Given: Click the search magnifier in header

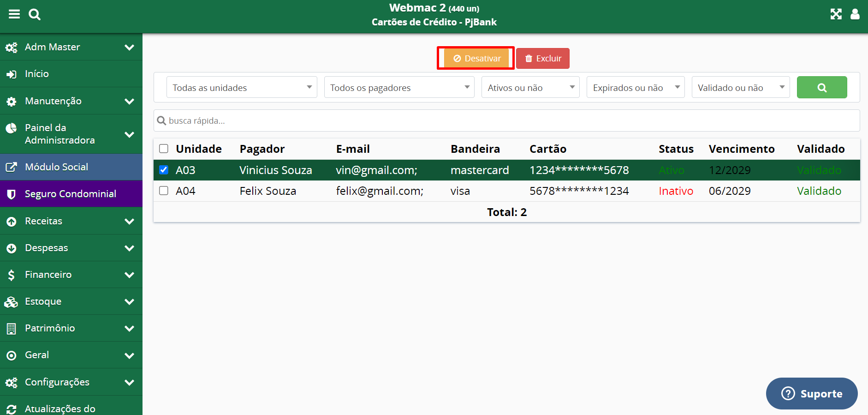Looking at the screenshot, I should coord(35,14).
